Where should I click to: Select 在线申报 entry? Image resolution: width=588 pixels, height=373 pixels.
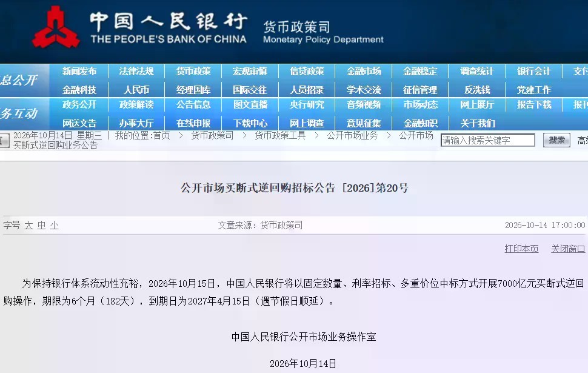coord(193,123)
